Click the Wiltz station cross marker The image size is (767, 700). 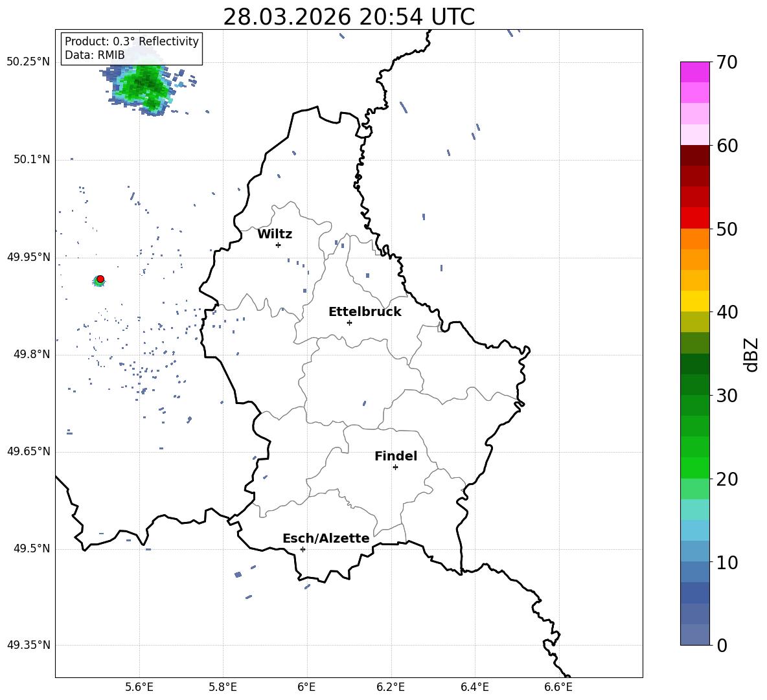click(x=279, y=245)
